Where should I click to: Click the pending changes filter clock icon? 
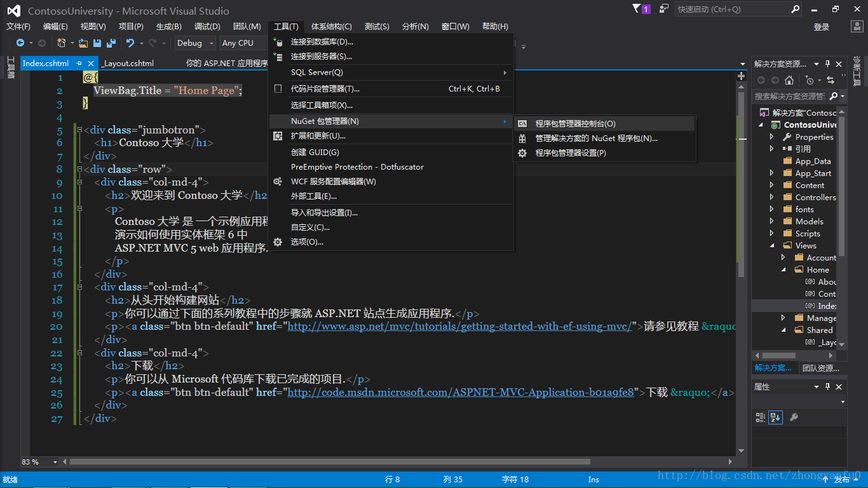810,80
